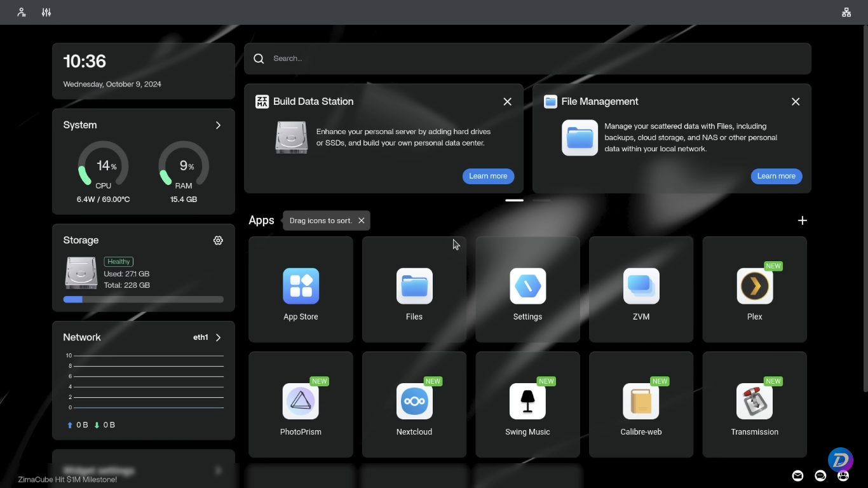Screen dimensions: 868x488
Task: Open Calibre-web app
Action: pos(641,402)
